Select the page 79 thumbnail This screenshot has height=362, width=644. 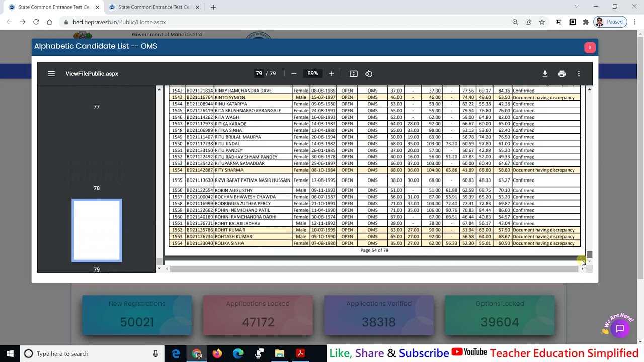pyautogui.click(x=97, y=231)
